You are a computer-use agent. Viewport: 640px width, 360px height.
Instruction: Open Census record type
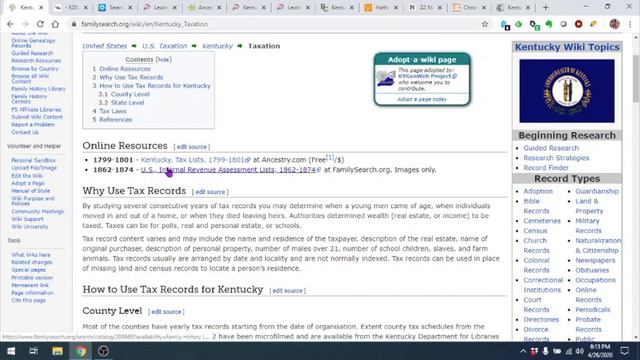point(535,231)
